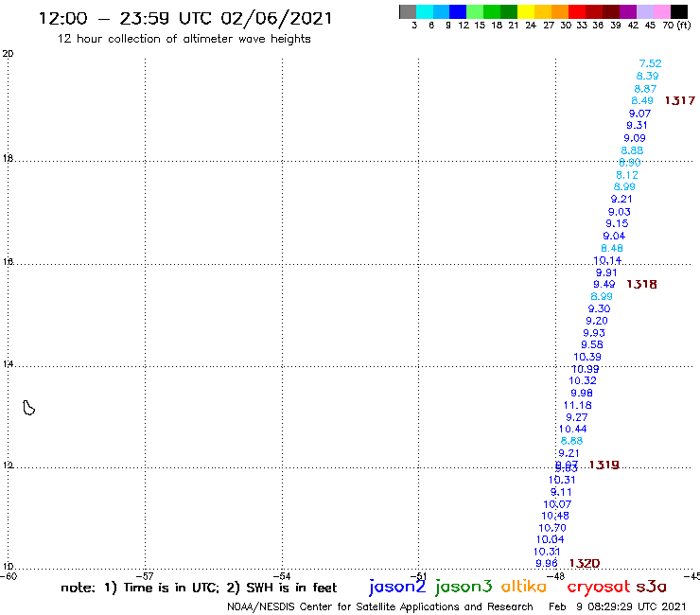
Task: Click the s3a satellite label
Action: 651,587
